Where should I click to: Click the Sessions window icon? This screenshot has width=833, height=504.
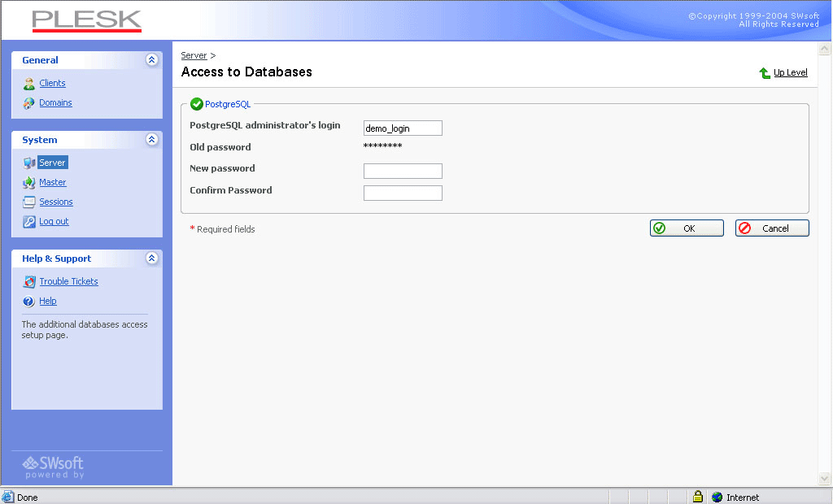coord(29,202)
